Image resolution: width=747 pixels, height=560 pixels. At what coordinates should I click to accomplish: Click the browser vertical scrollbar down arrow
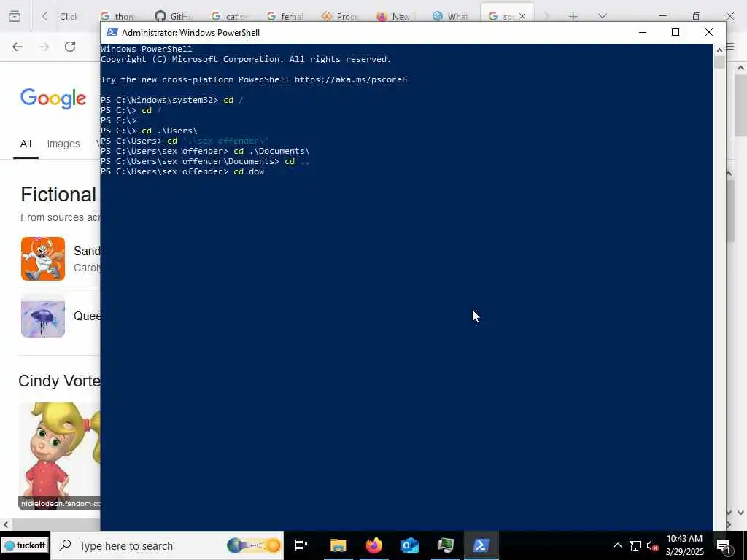[x=741, y=513]
